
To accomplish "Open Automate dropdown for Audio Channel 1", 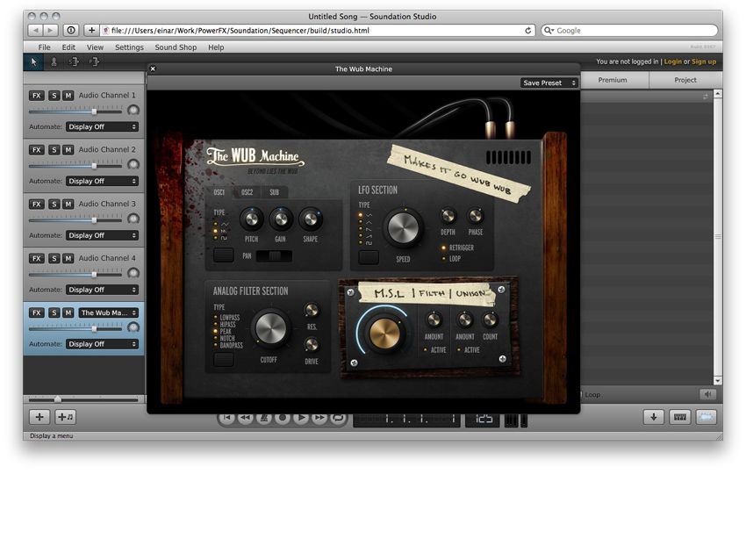I will click(x=102, y=127).
